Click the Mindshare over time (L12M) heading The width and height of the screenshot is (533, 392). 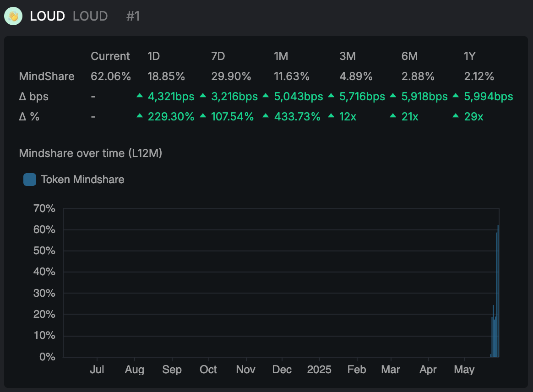click(x=90, y=153)
